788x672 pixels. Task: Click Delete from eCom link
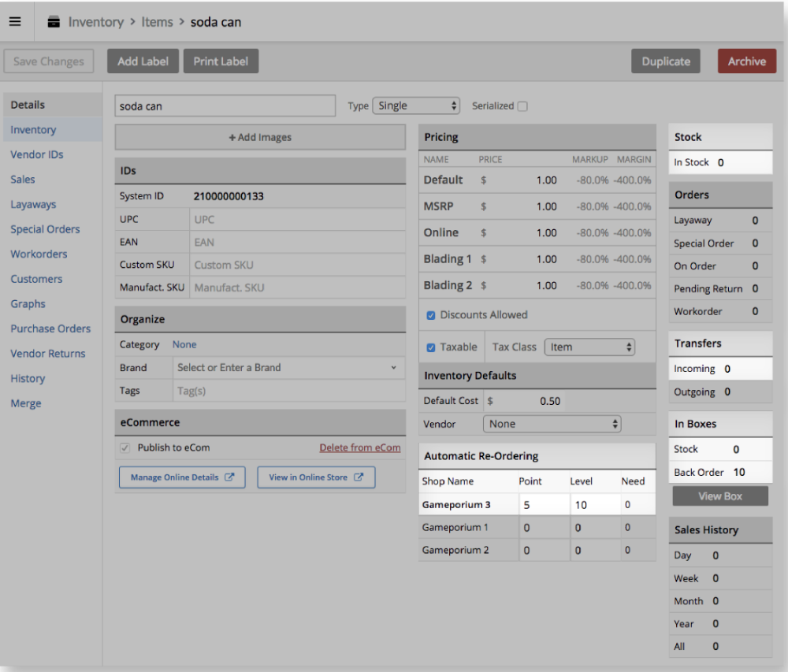coord(359,447)
